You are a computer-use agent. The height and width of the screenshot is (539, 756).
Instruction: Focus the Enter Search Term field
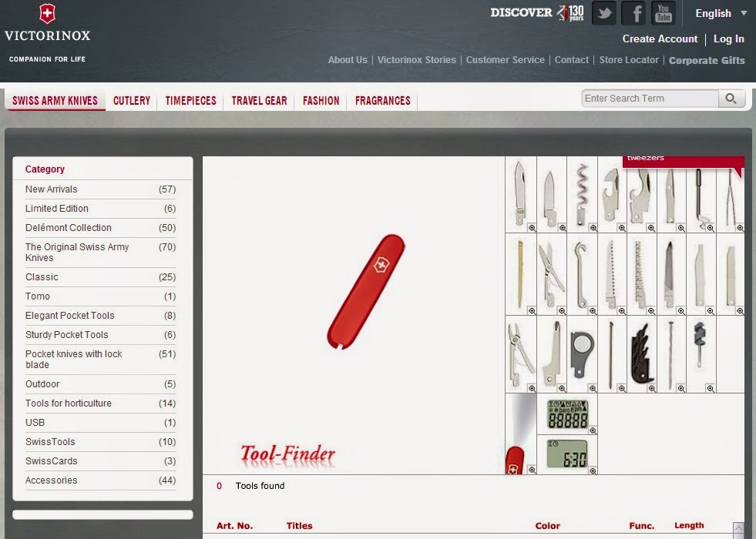click(650, 99)
